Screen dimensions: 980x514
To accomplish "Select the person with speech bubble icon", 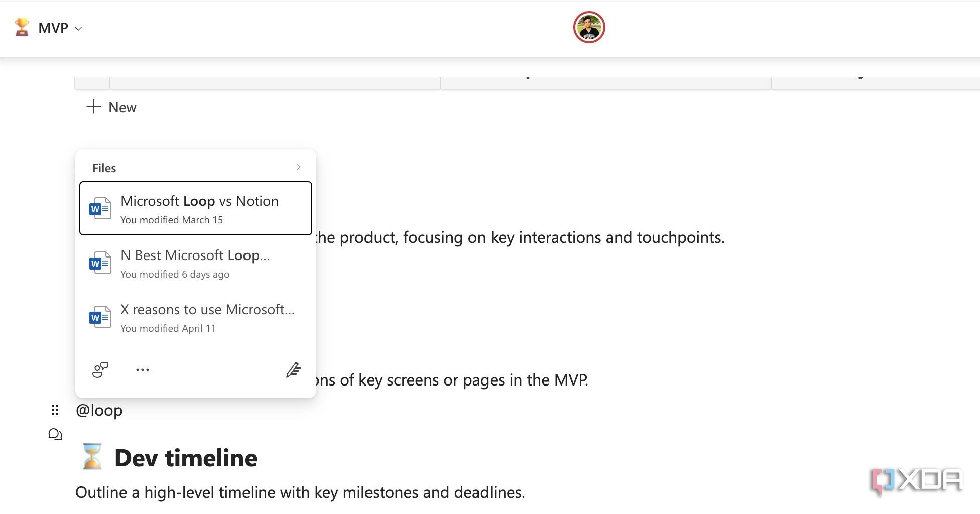I will tap(100, 369).
